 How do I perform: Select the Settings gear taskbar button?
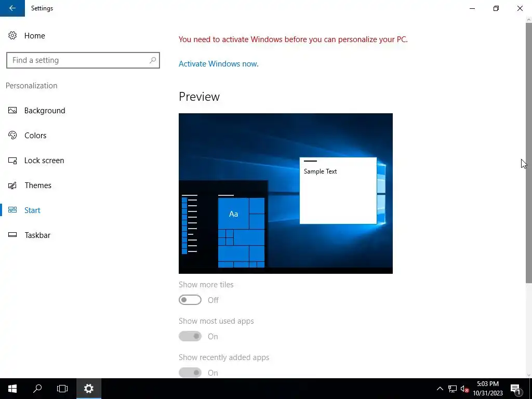coord(88,389)
